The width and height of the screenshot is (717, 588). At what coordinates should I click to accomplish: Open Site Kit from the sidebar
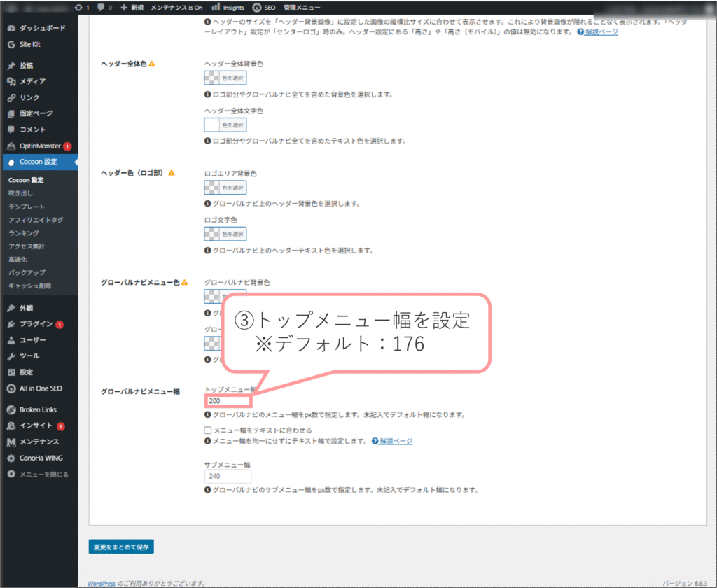[x=11, y=44]
